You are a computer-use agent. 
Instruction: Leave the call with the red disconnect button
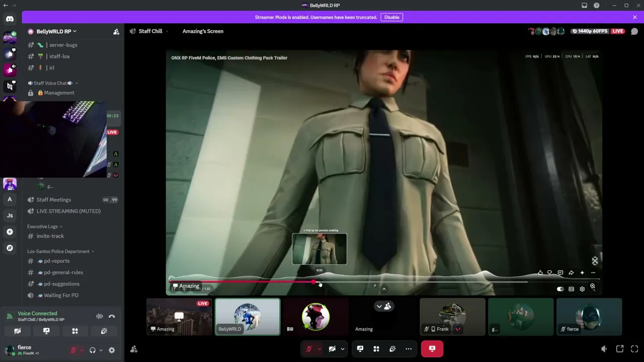tap(432, 349)
